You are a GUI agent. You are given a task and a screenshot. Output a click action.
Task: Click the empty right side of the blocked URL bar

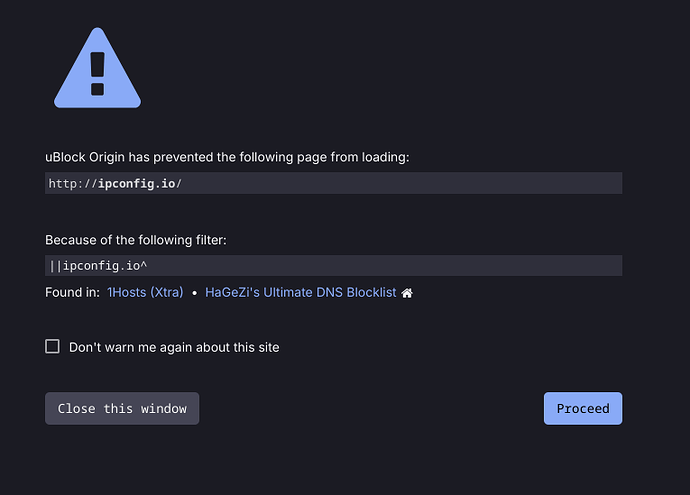point(500,183)
